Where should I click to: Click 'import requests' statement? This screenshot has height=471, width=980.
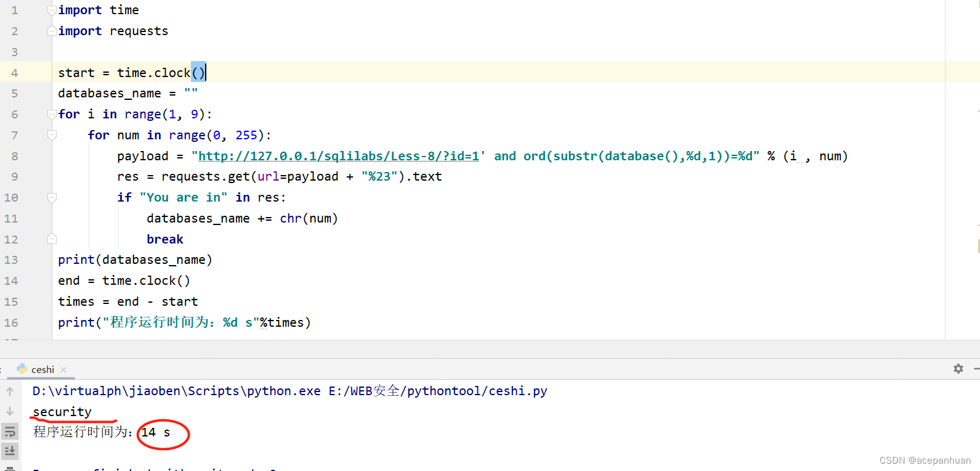[113, 31]
